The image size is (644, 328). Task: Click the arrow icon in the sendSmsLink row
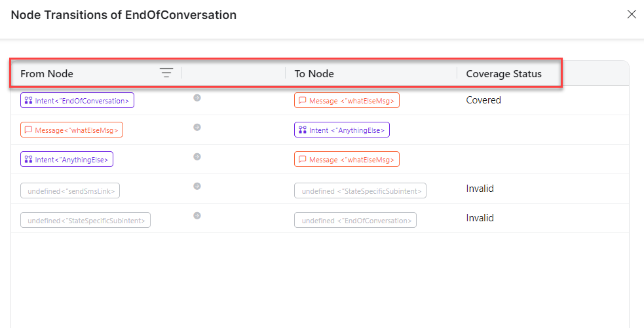(197, 187)
